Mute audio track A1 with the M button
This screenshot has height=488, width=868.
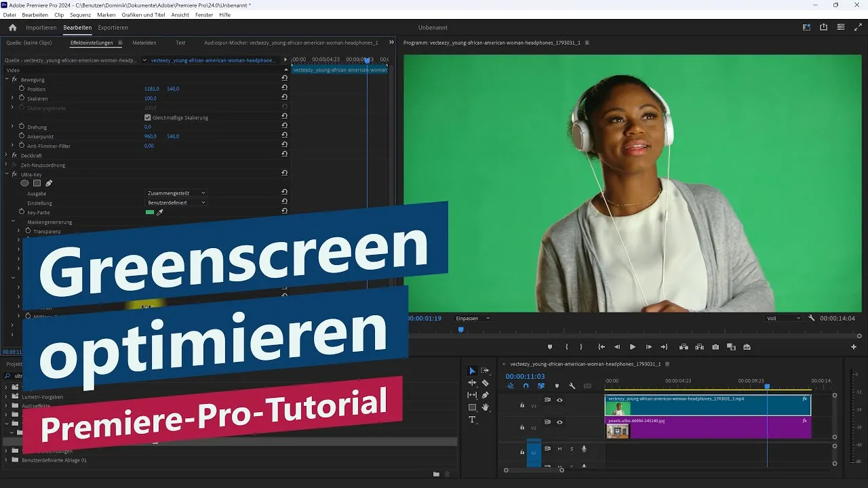(x=560, y=449)
